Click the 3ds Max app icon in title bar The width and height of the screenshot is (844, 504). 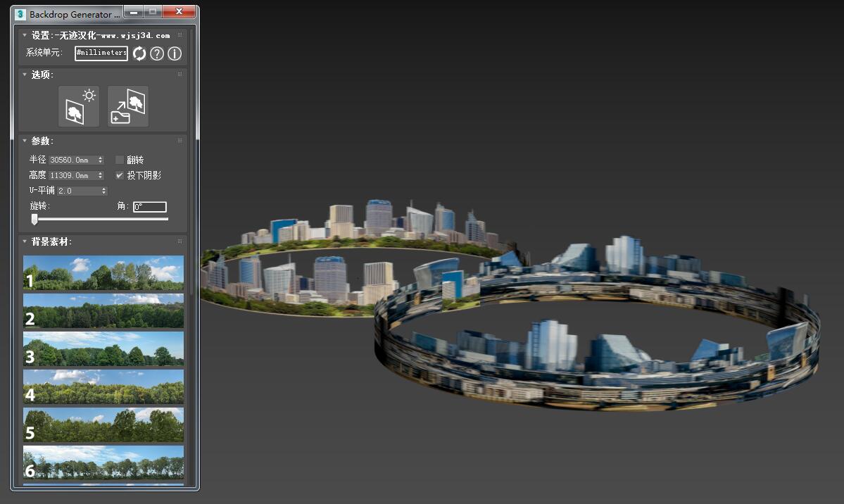pos(20,14)
